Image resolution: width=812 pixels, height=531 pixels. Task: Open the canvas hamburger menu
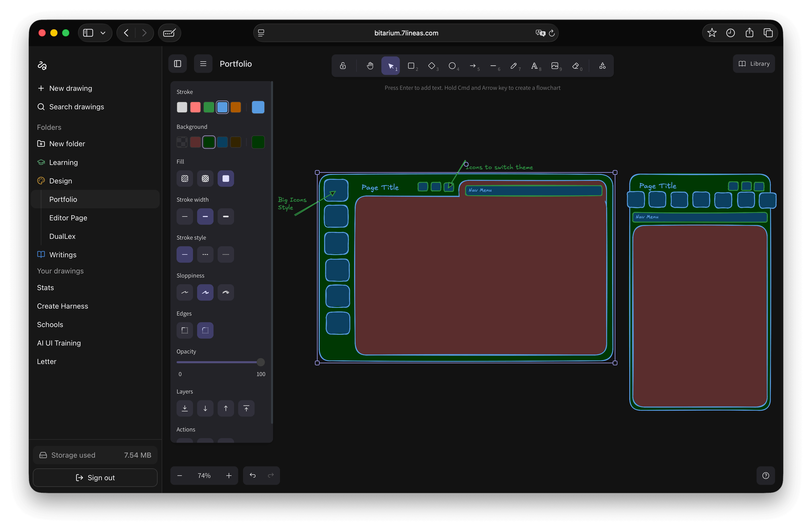[203, 63]
